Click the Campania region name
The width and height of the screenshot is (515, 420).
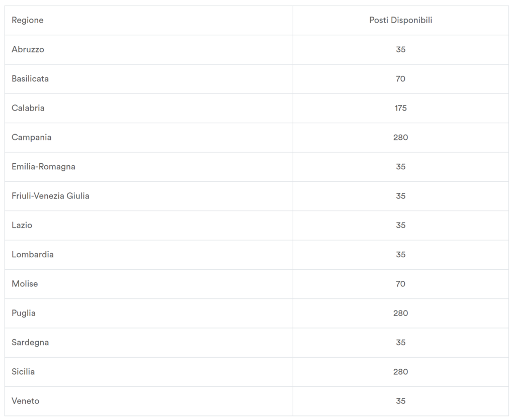32,137
